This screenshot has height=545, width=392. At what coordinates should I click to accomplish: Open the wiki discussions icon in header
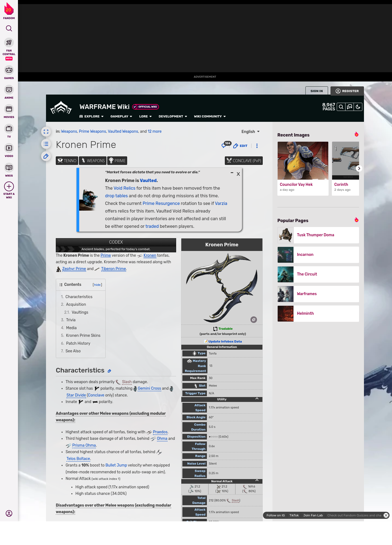point(350,107)
